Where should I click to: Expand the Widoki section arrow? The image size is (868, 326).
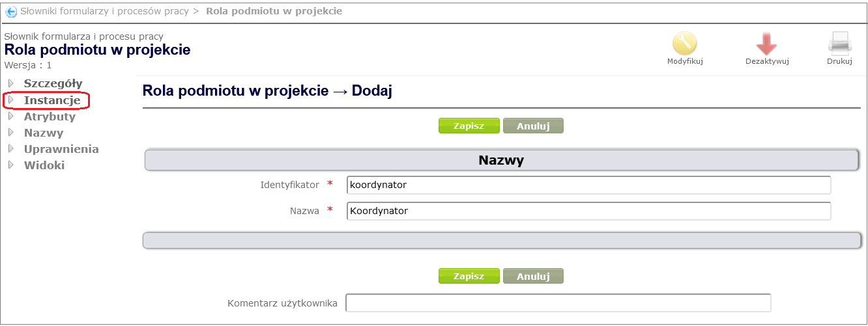[x=11, y=165]
